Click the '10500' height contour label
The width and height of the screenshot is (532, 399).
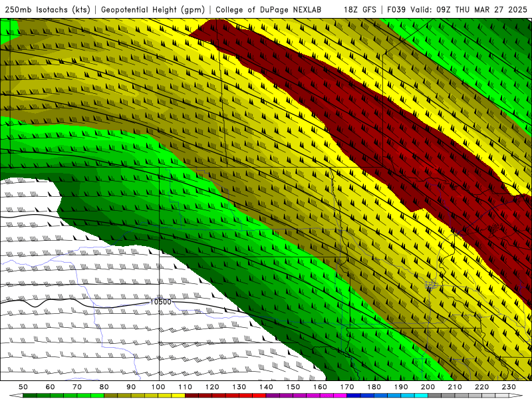[161, 302]
